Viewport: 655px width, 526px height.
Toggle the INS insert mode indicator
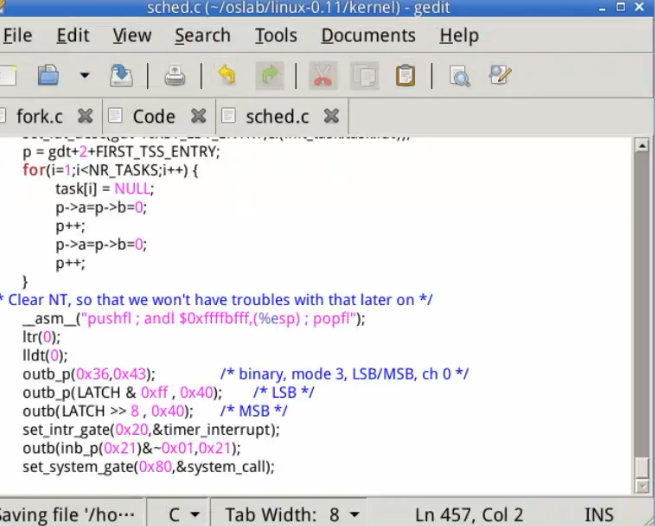tap(599, 515)
